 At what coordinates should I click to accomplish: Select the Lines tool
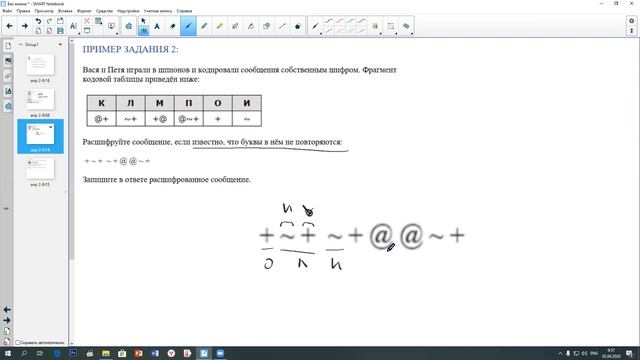282,26
